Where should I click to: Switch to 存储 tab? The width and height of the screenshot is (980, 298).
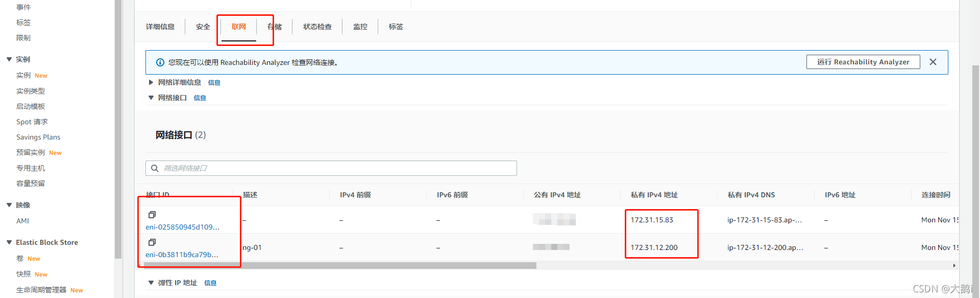point(275,27)
